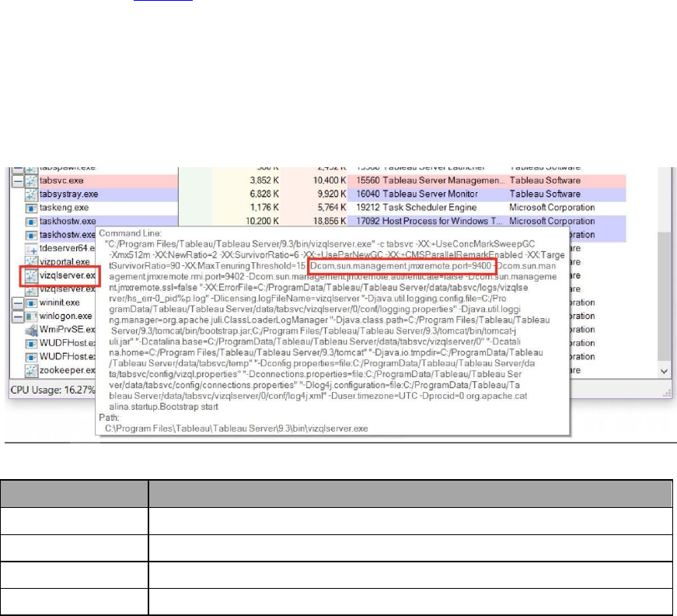Select the tabsvc.exe process name
Screen dimensions: 677x616
click(x=61, y=180)
